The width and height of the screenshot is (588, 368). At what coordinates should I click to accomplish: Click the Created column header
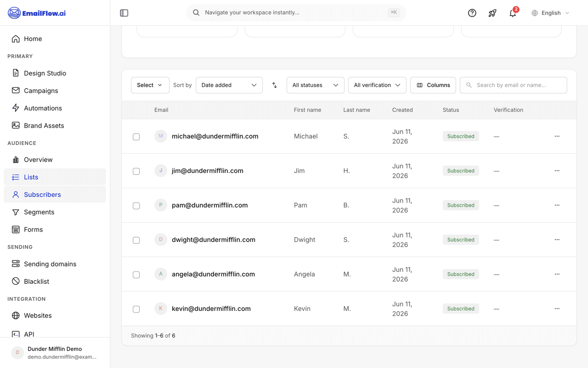pyautogui.click(x=402, y=110)
